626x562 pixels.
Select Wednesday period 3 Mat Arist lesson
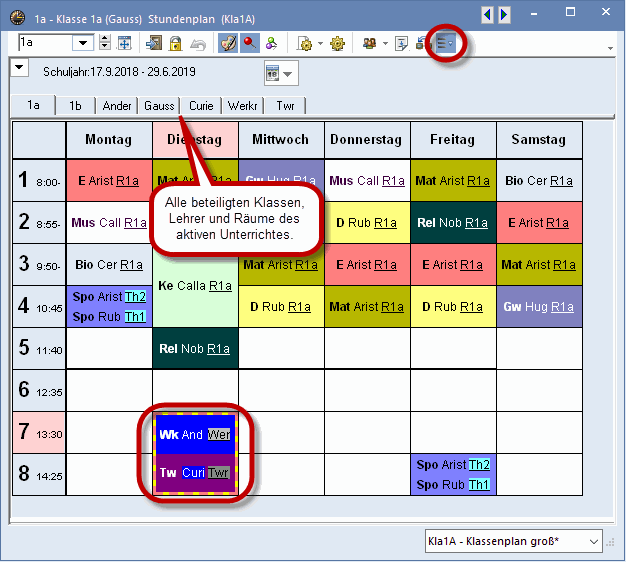coord(281,265)
